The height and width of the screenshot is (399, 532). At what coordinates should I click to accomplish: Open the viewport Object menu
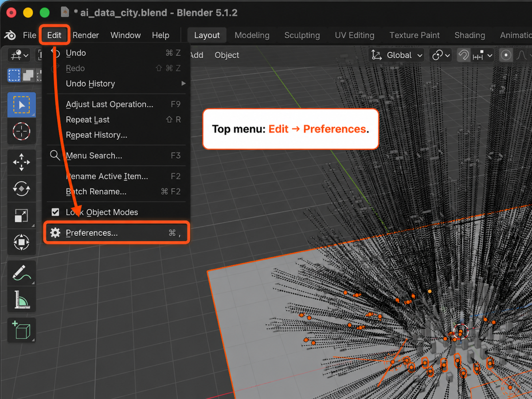[x=227, y=55]
